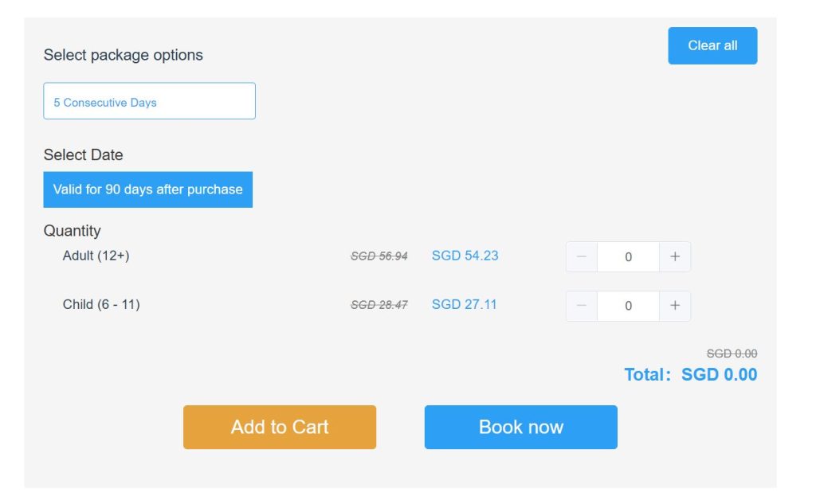Focus the Adult quantity number field
This screenshot has height=504, width=816.
pos(628,256)
